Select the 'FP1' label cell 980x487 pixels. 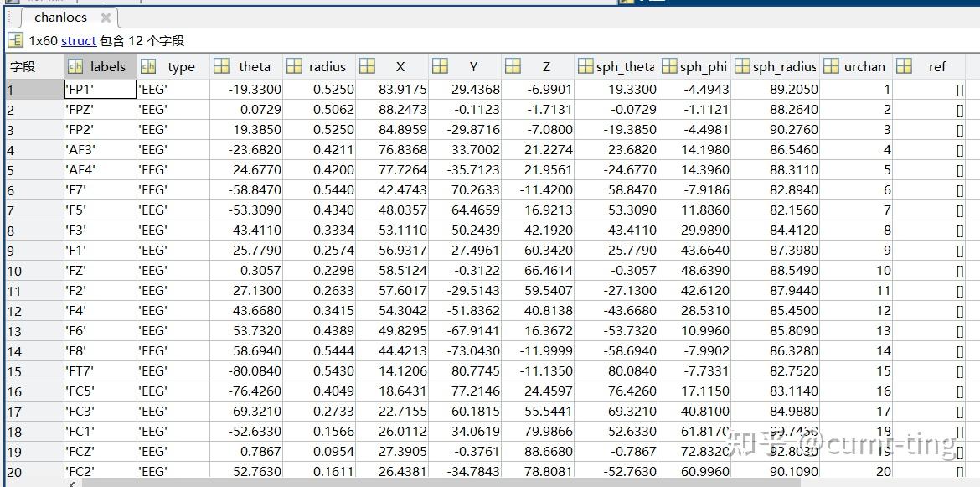(x=100, y=90)
